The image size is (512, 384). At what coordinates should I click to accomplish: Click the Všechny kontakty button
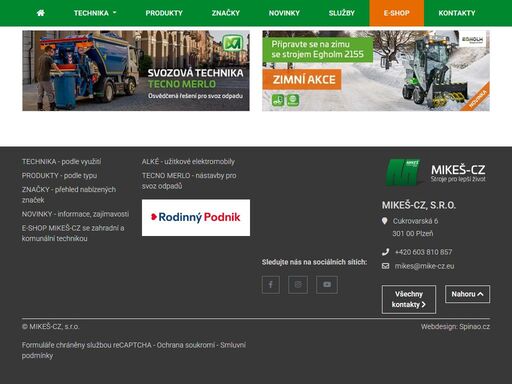point(409,299)
